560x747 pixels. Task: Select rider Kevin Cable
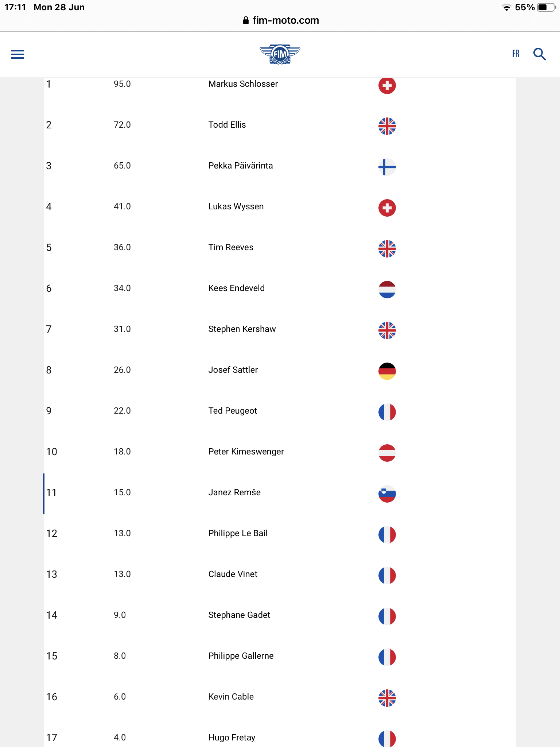click(231, 697)
